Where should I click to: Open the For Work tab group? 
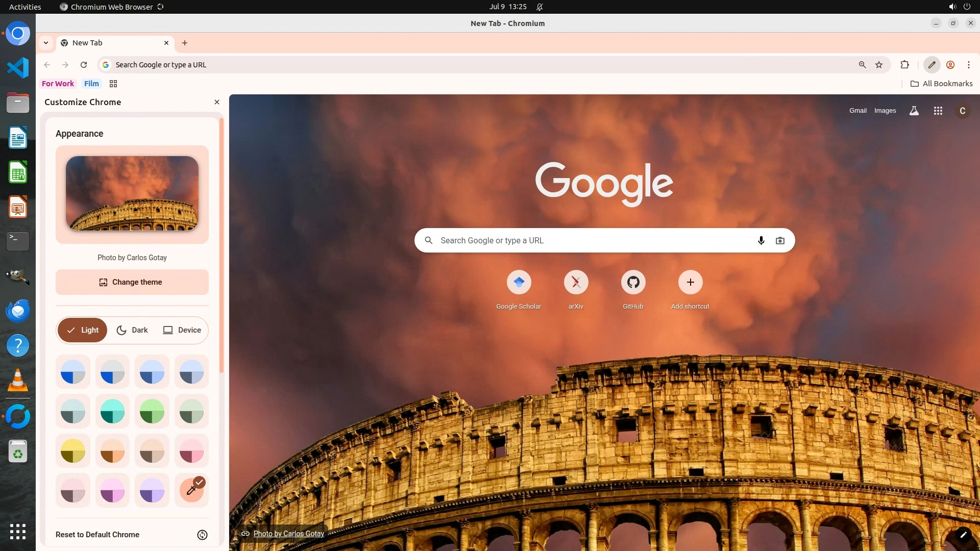(x=58, y=84)
